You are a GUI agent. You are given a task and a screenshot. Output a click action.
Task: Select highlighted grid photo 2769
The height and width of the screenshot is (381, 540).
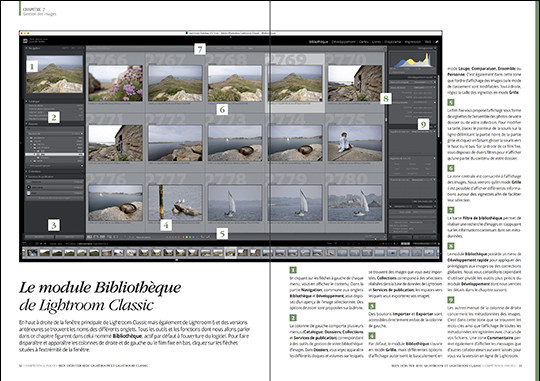pos(295,83)
